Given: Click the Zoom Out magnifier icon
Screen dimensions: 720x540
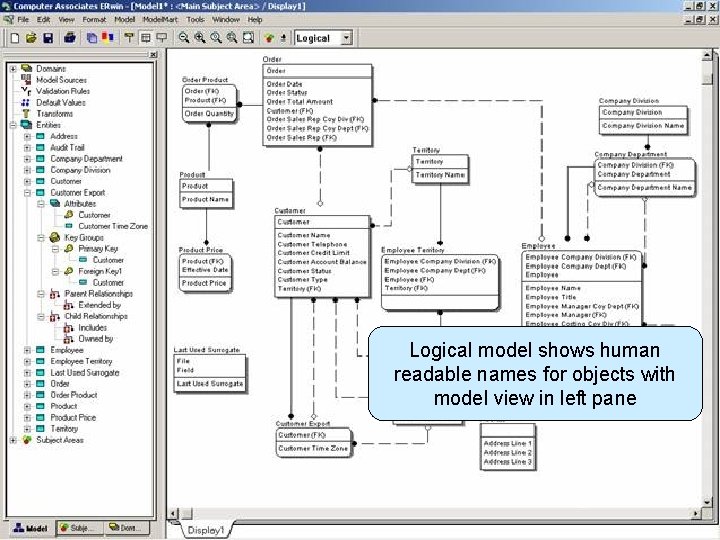Looking at the screenshot, I should pyautogui.click(x=184, y=38).
